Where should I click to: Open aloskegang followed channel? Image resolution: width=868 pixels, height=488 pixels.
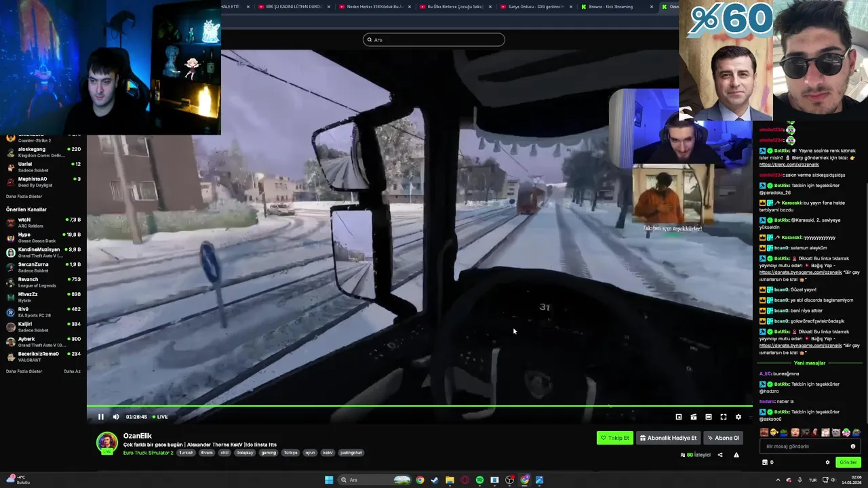click(x=43, y=152)
